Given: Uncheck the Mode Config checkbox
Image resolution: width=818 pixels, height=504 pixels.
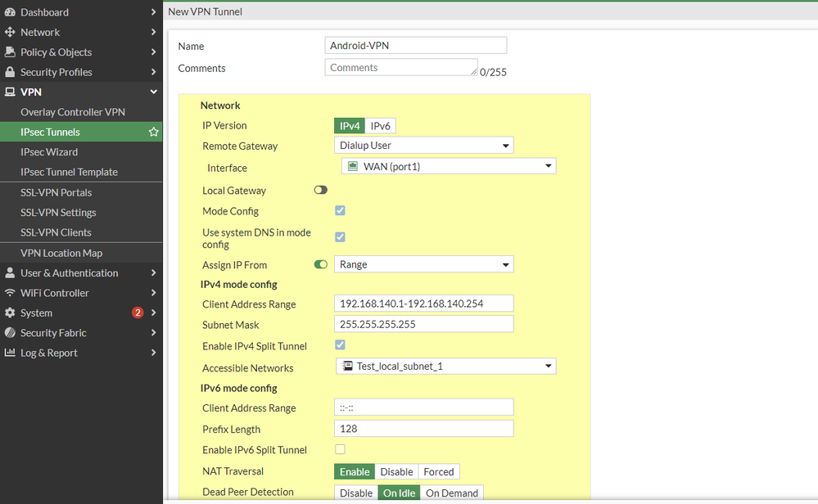Looking at the screenshot, I should [340, 210].
